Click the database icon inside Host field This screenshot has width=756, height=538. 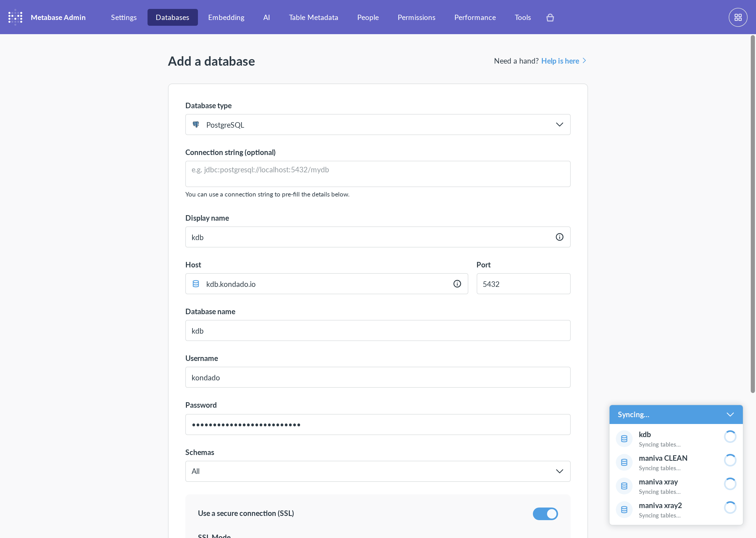[x=196, y=284]
